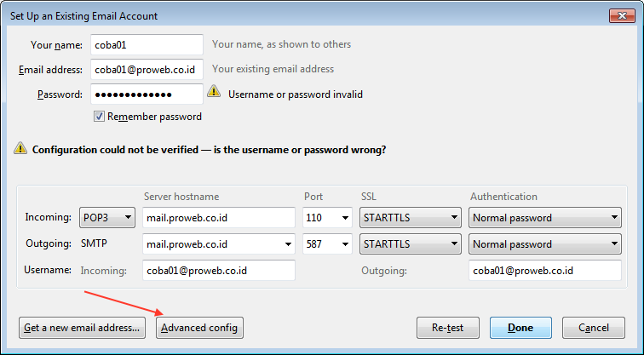Click the Cancel button

[594, 328]
